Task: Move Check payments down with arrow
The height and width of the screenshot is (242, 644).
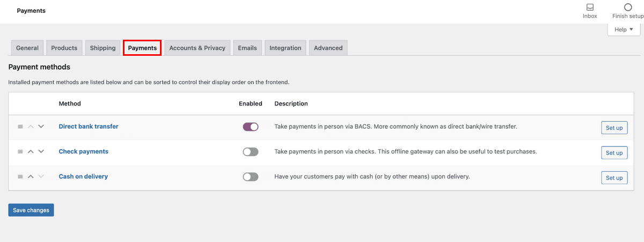Action: (41, 152)
